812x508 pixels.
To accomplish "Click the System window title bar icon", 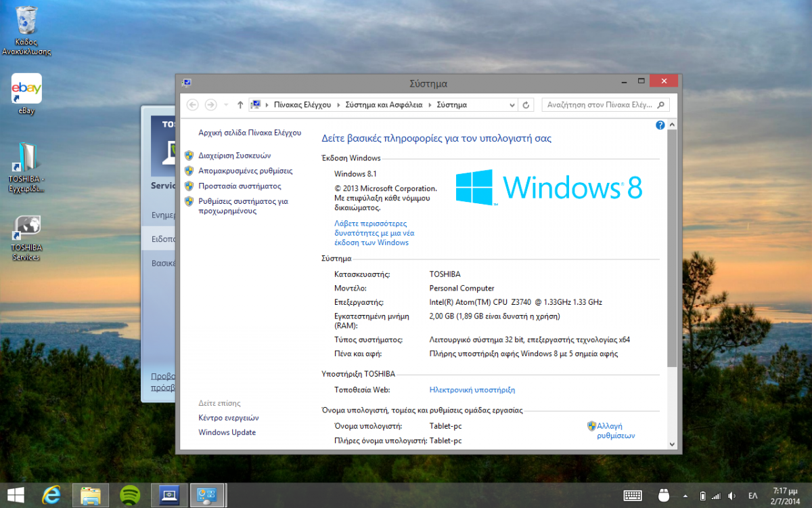I will click(x=186, y=83).
